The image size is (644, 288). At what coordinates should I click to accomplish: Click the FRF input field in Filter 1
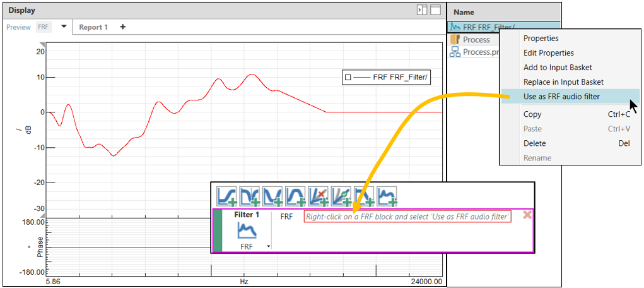(407, 217)
